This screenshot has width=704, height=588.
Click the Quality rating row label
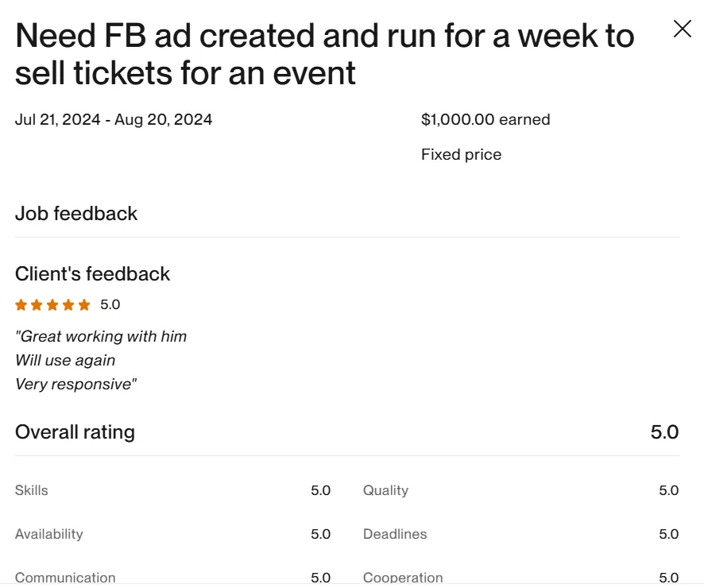385,490
